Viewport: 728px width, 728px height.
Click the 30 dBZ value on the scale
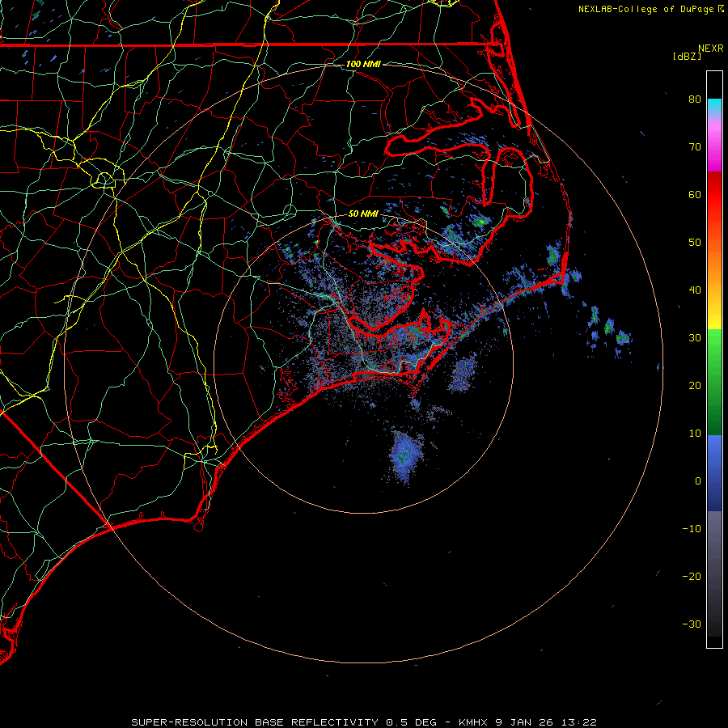coord(695,337)
